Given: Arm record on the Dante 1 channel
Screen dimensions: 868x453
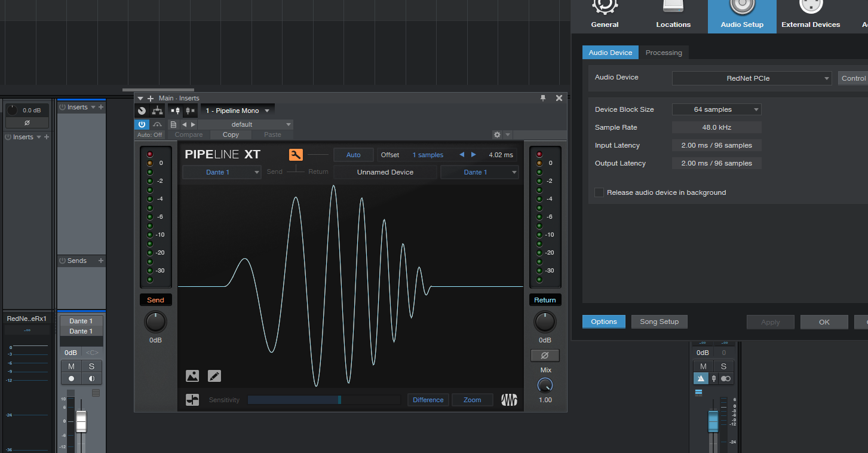Looking at the screenshot, I should click(71, 378).
